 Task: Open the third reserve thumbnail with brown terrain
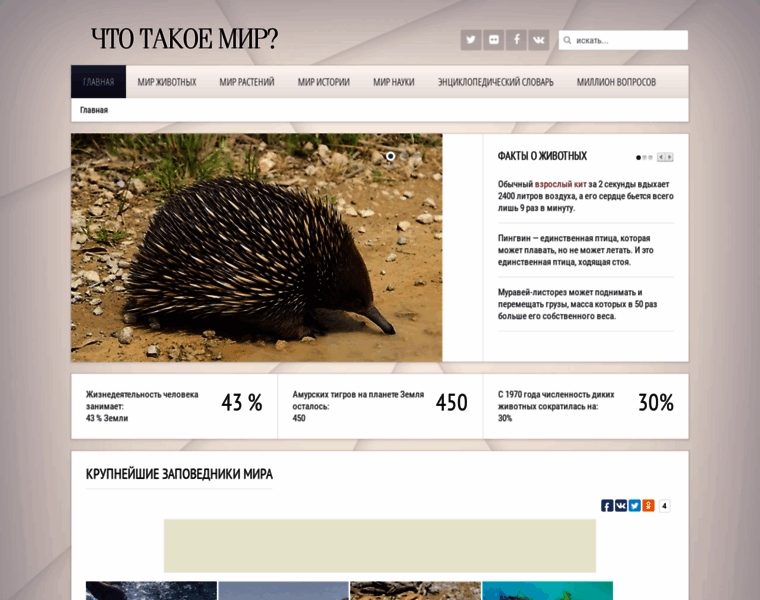tap(415, 591)
